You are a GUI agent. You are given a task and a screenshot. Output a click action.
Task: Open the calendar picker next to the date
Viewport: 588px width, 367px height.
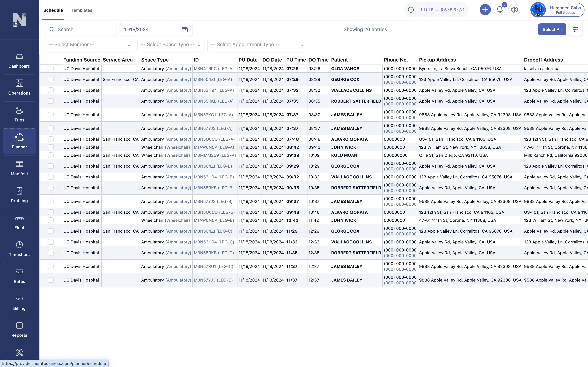(185, 29)
